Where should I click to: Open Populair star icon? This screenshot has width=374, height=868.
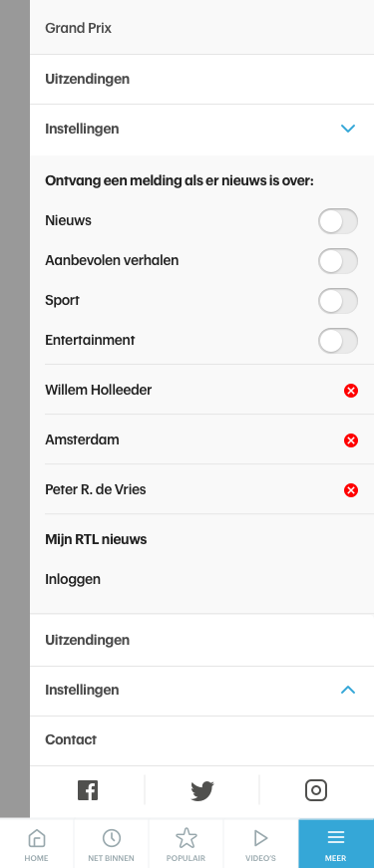(187, 844)
